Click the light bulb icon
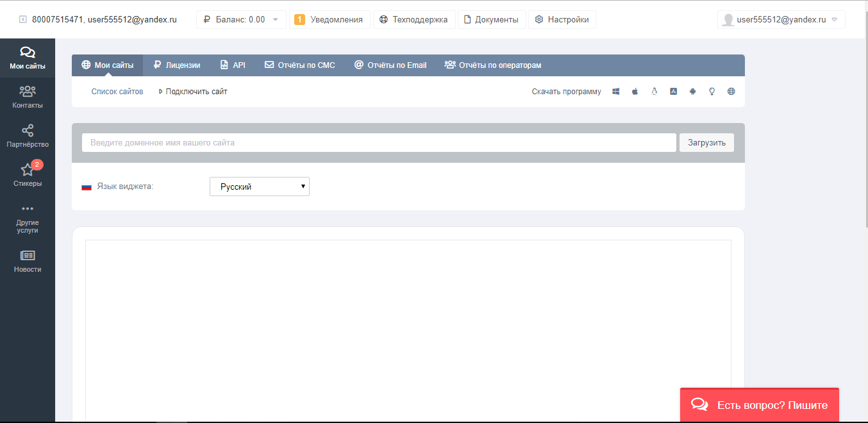The width and height of the screenshot is (868, 423). [x=712, y=92]
